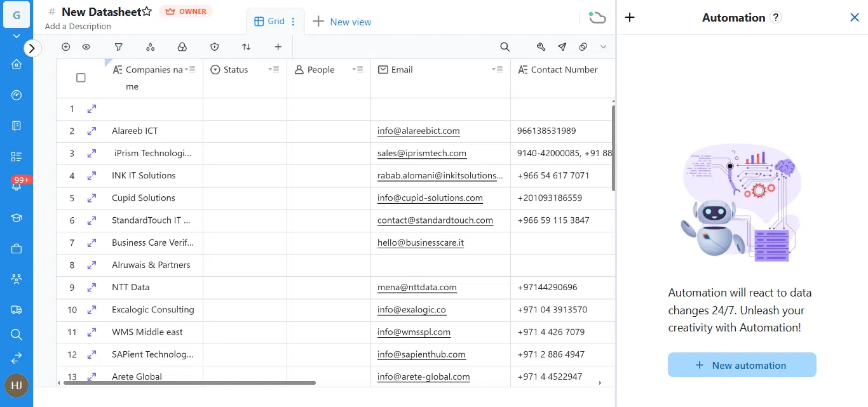Open the Grid view options dots
This screenshot has height=407, width=868.
[293, 22]
